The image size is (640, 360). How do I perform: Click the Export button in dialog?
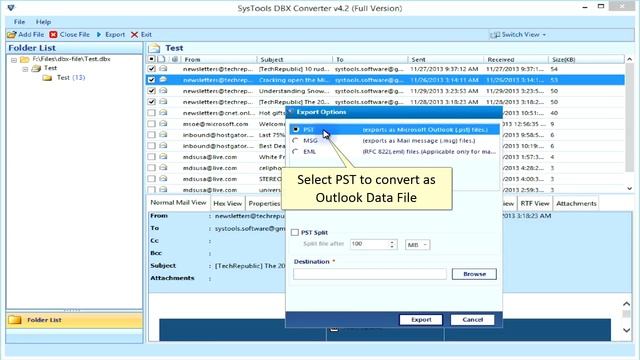(421, 320)
